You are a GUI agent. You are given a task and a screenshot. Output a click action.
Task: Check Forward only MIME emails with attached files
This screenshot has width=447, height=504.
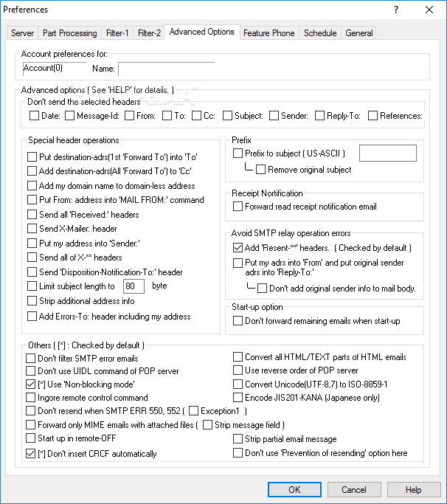(30, 425)
